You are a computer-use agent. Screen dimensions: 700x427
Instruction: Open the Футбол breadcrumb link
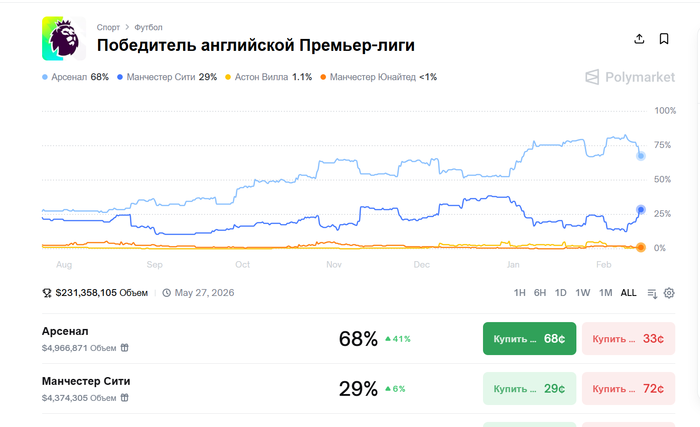click(x=148, y=27)
